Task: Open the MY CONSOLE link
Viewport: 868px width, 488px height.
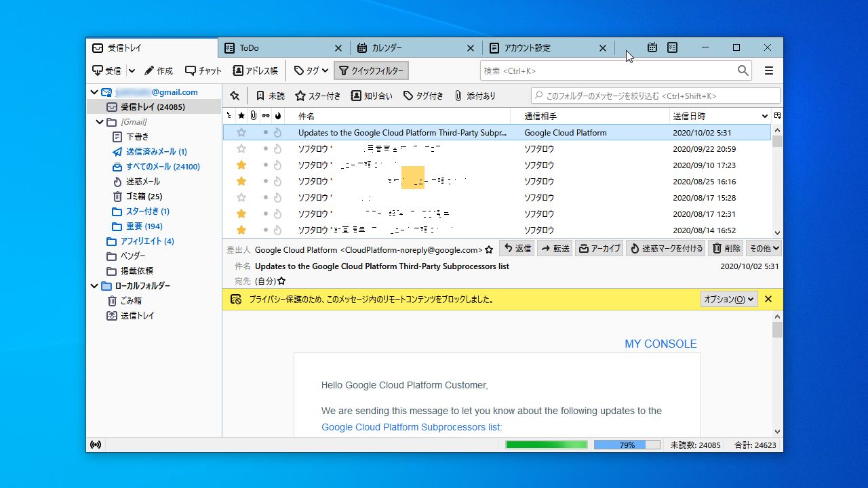Action: click(660, 344)
